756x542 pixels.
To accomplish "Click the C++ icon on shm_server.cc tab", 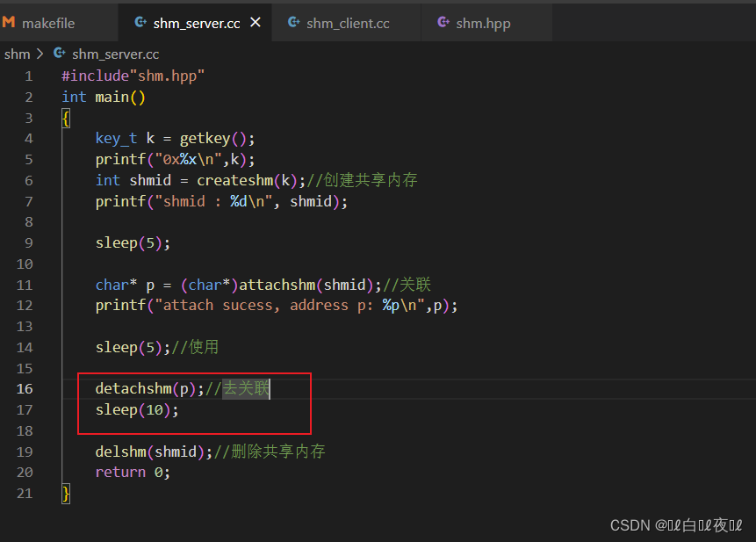I will [x=140, y=22].
